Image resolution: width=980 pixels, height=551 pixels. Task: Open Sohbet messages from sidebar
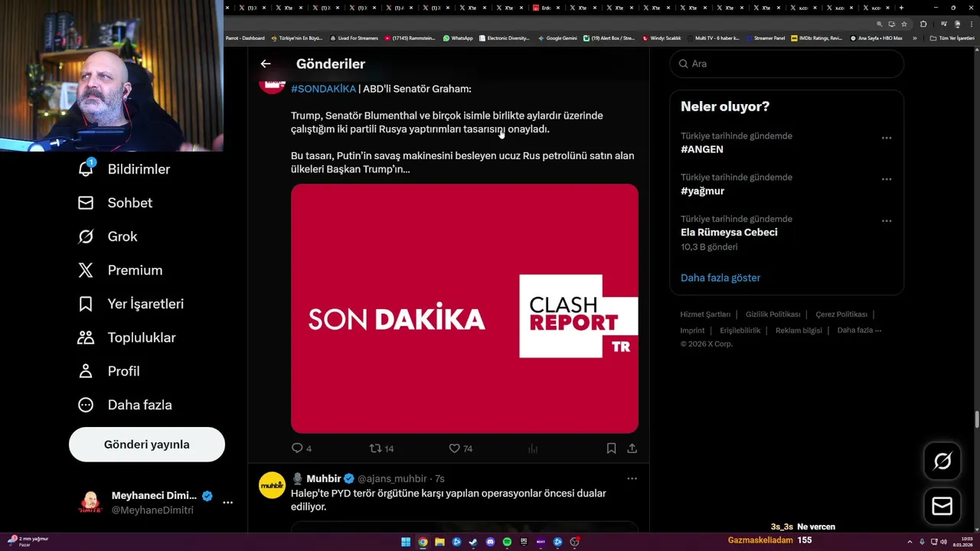(x=115, y=203)
